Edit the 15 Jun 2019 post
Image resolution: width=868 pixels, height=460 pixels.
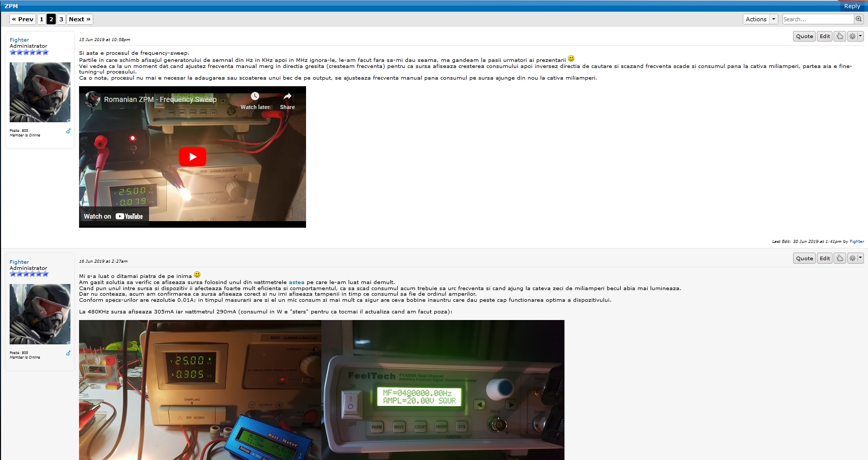825,37
